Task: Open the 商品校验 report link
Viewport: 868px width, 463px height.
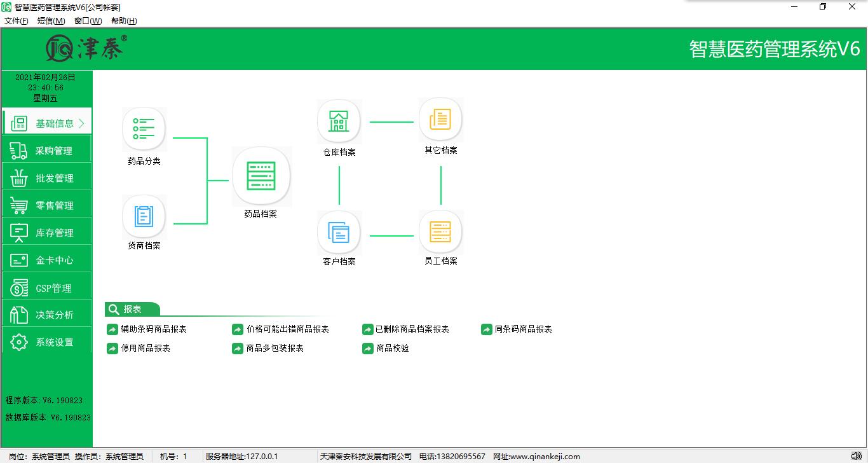Action: point(392,349)
